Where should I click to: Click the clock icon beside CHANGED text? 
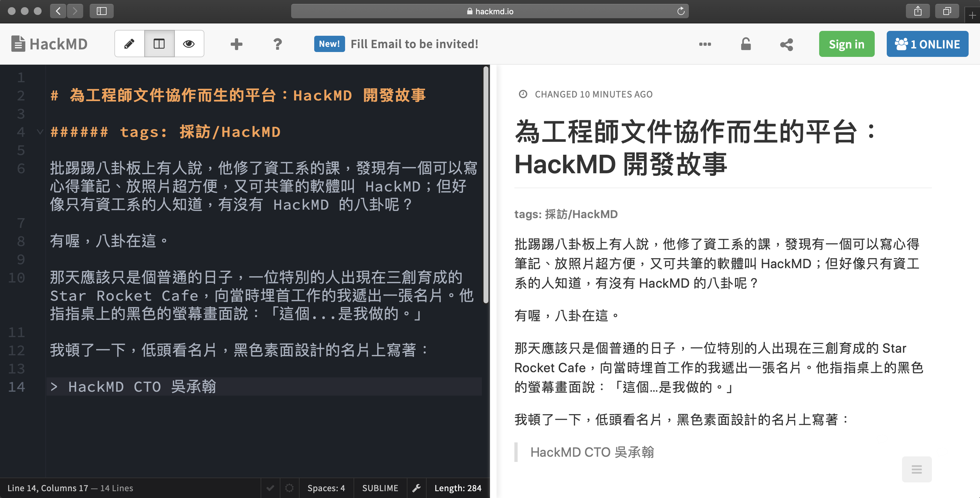click(523, 94)
